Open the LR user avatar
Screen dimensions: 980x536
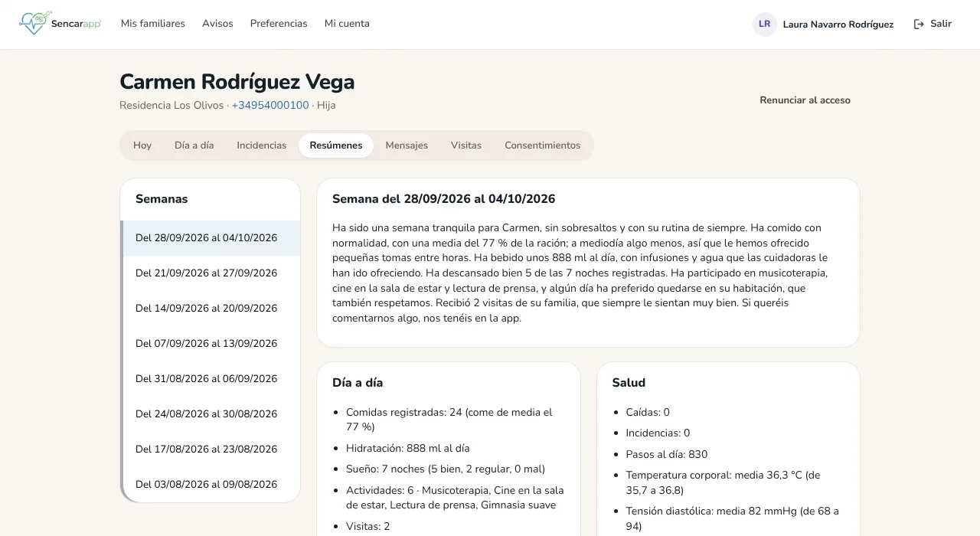tap(764, 24)
